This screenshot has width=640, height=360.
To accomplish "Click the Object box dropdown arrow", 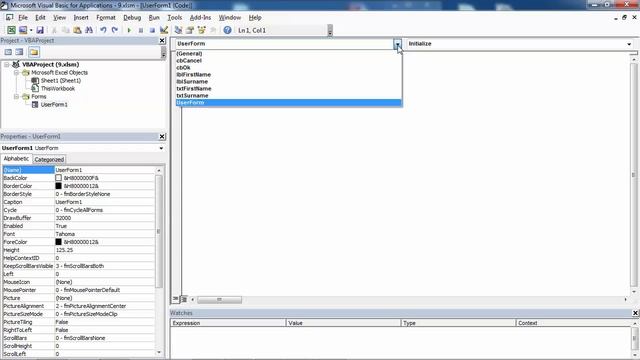I will click(x=397, y=44).
